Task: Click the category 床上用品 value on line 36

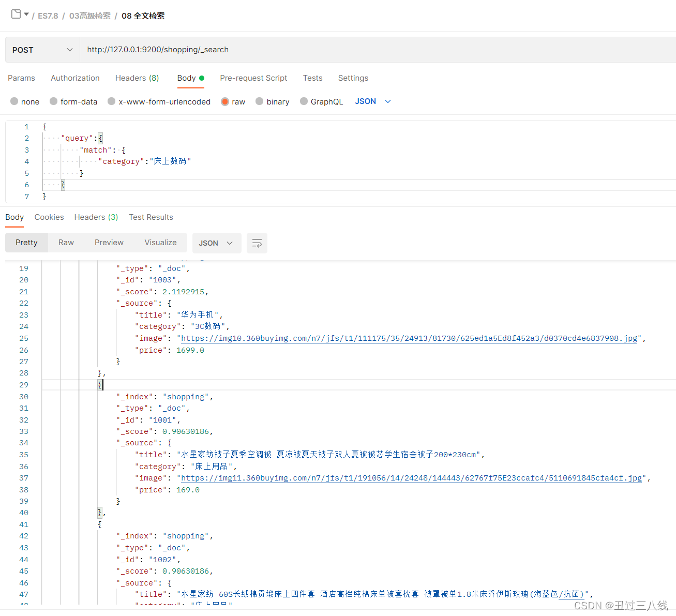Action: (212, 467)
